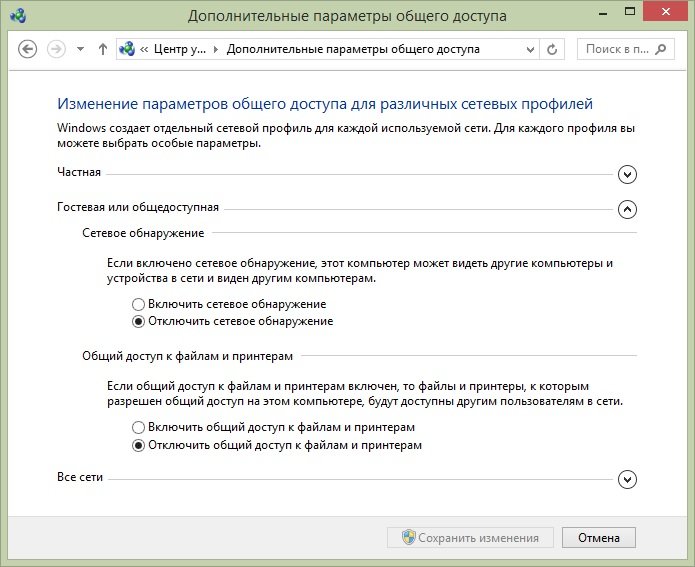Refresh the page with the refresh icon
The height and width of the screenshot is (567, 695).
tap(552, 49)
